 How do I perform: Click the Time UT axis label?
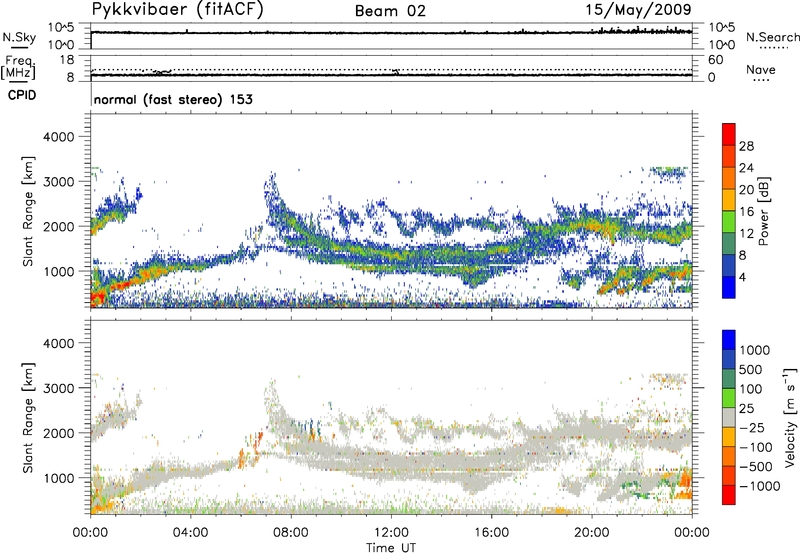(x=391, y=548)
